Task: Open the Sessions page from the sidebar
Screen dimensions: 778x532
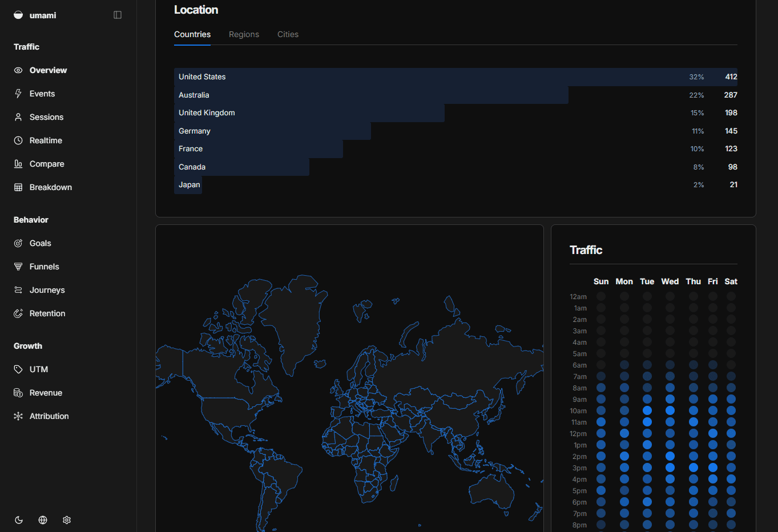Action: pyautogui.click(x=47, y=116)
